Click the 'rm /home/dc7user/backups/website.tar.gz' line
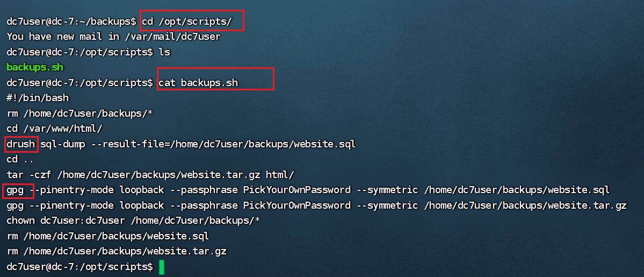Viewport: 644px width, 277px height. [x=116, y=251]
